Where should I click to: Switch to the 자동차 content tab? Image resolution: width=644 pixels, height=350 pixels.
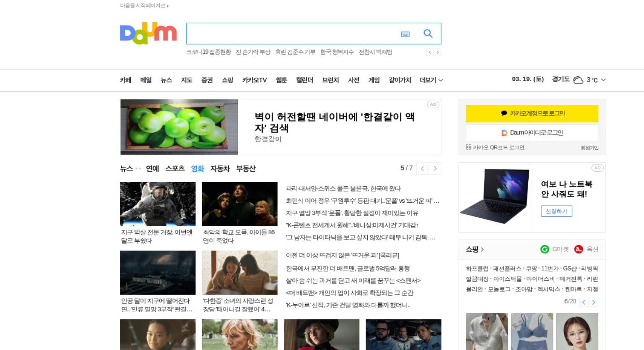tap(220, 169)
